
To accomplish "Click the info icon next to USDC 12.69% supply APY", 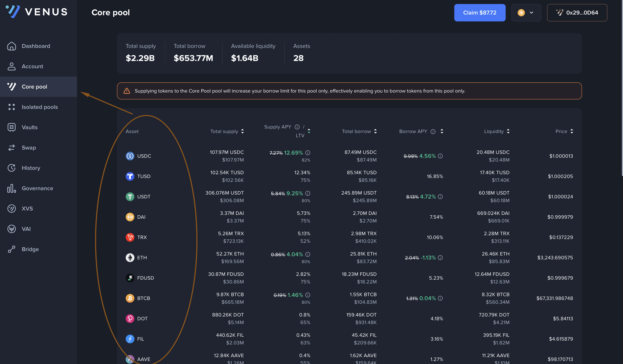I will pyautogui.click(x=308, y=153).
